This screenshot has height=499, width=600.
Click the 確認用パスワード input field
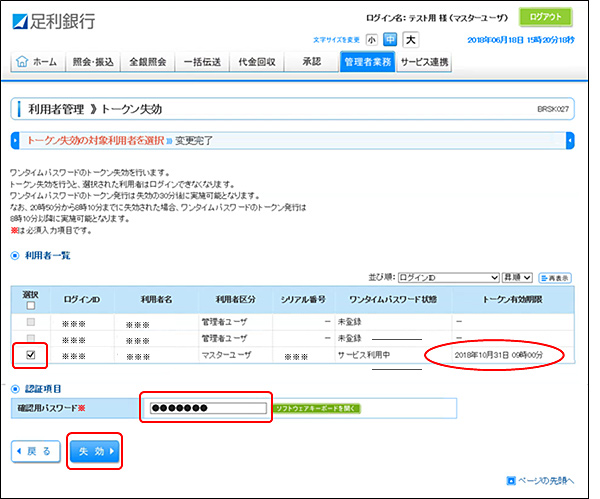pyautogui.click(x=207, y=408)
